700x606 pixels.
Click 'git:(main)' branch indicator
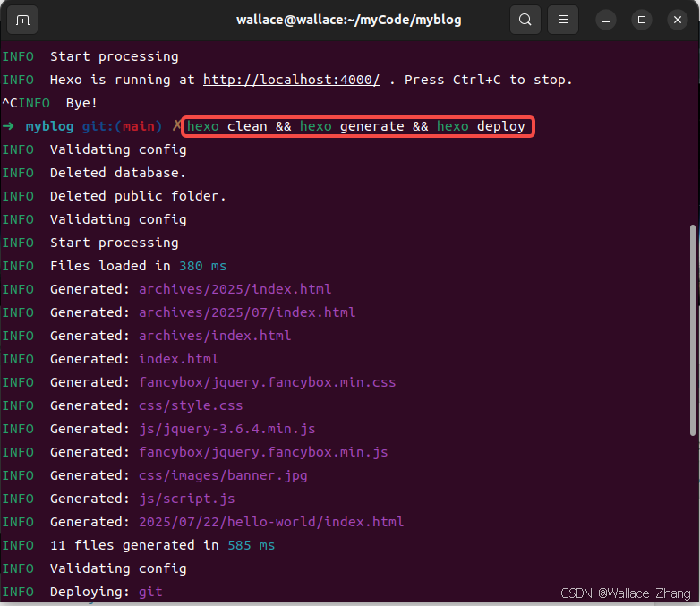[x=122, y=126]
